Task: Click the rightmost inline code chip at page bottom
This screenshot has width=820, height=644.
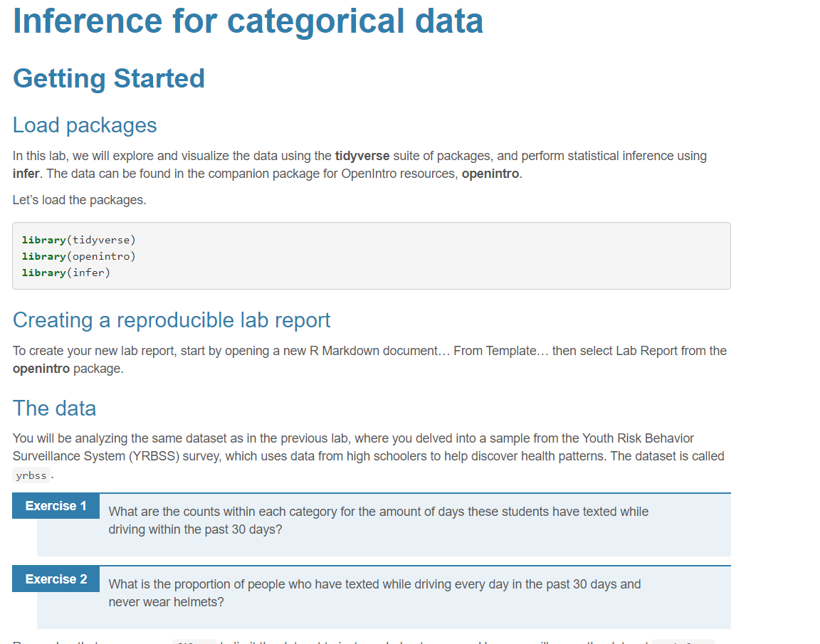Action: click(683, 640)
